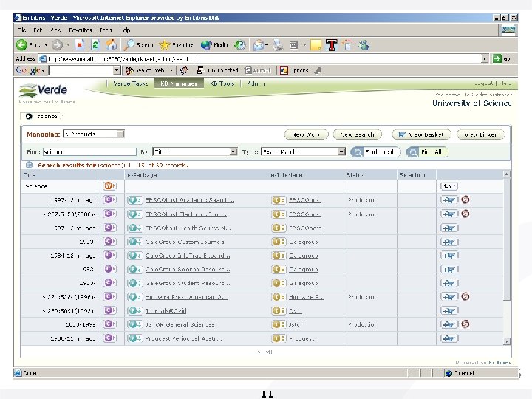Open the Search Web dropdown arrow
Image resolution: width=532 pixels, height=399 pixels.
coord(171,71)
